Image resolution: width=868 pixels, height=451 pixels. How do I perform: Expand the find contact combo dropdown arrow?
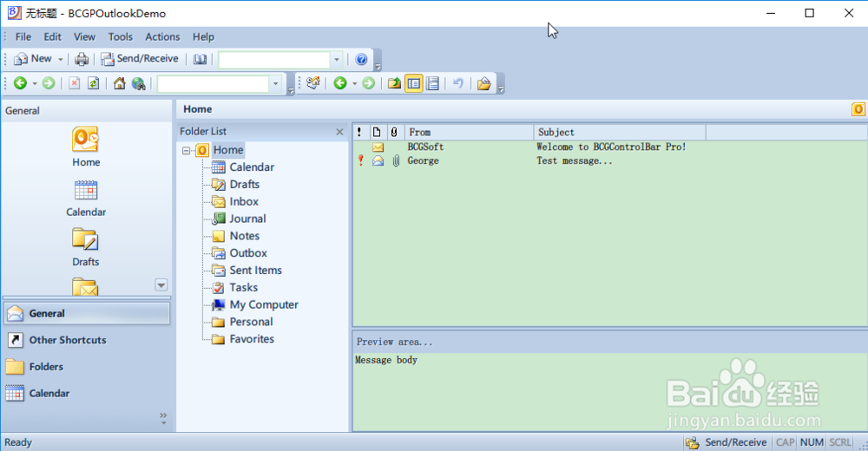337,59
